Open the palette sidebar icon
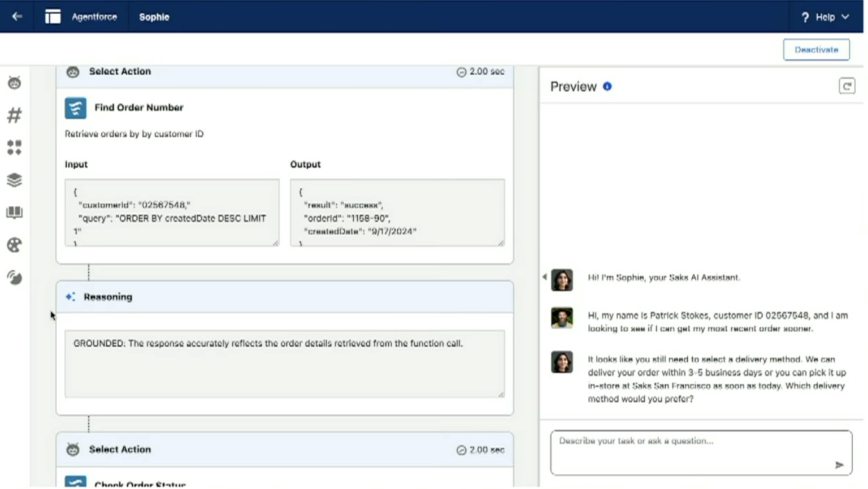The height and width of the screenshot is (489, 868). point(14,245)
